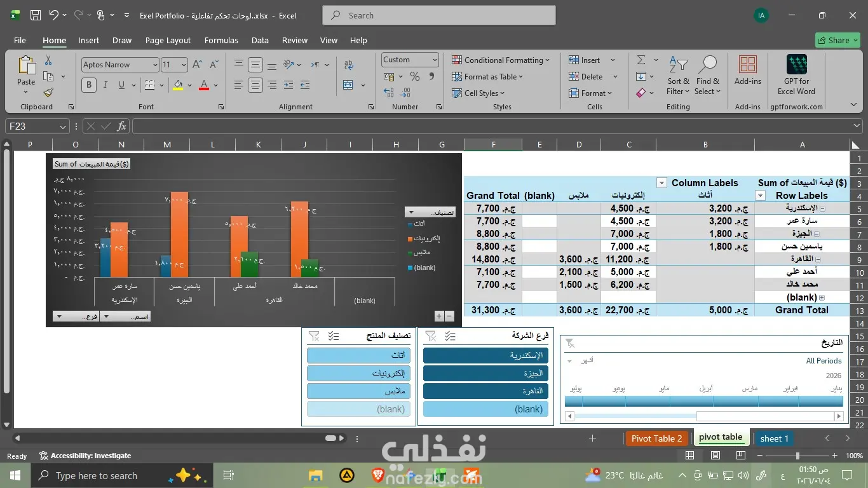Open Cell Styles dropdown

[478, 93]
